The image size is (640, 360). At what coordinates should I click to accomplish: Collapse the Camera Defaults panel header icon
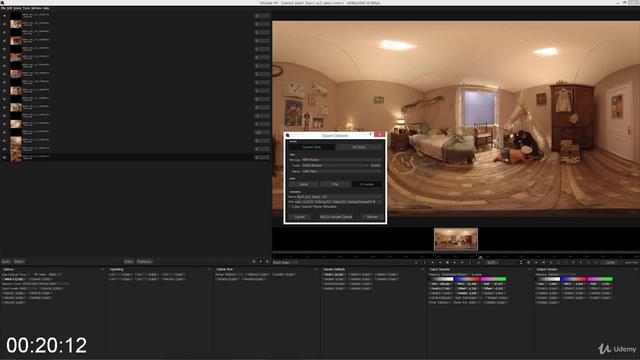pyautogui.click(x=423, y=269)
